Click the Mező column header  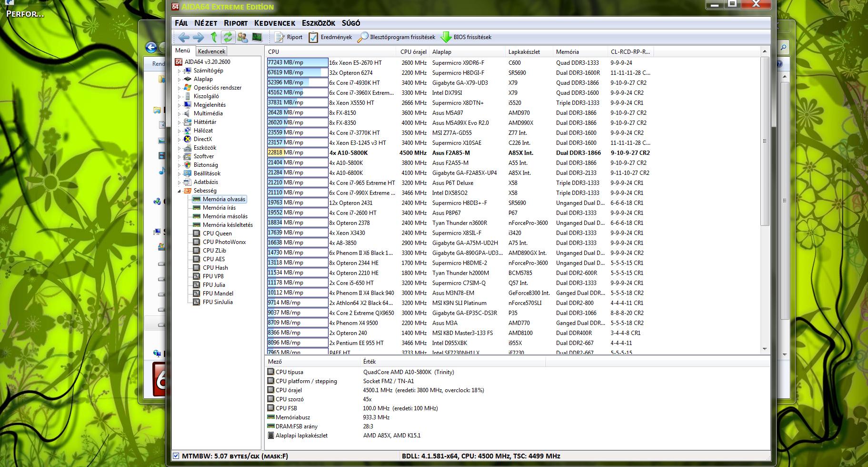tap(313, 362)
